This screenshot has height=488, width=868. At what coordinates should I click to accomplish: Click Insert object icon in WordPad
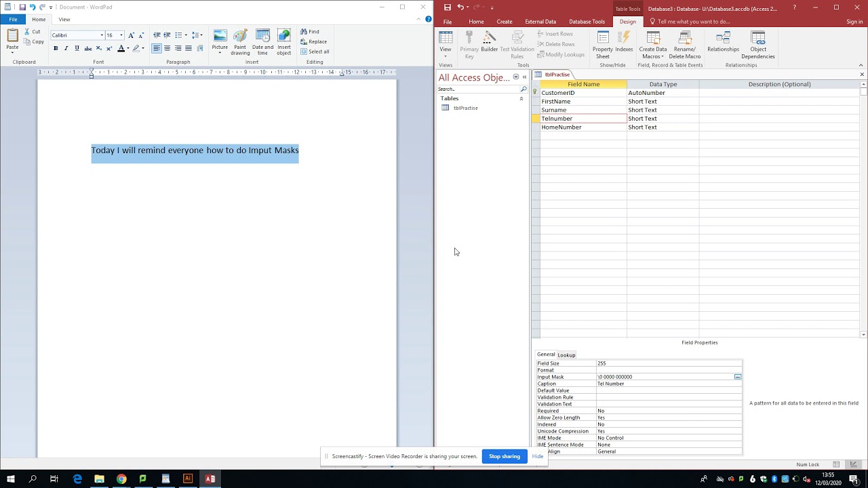click(x=283, y=42)
